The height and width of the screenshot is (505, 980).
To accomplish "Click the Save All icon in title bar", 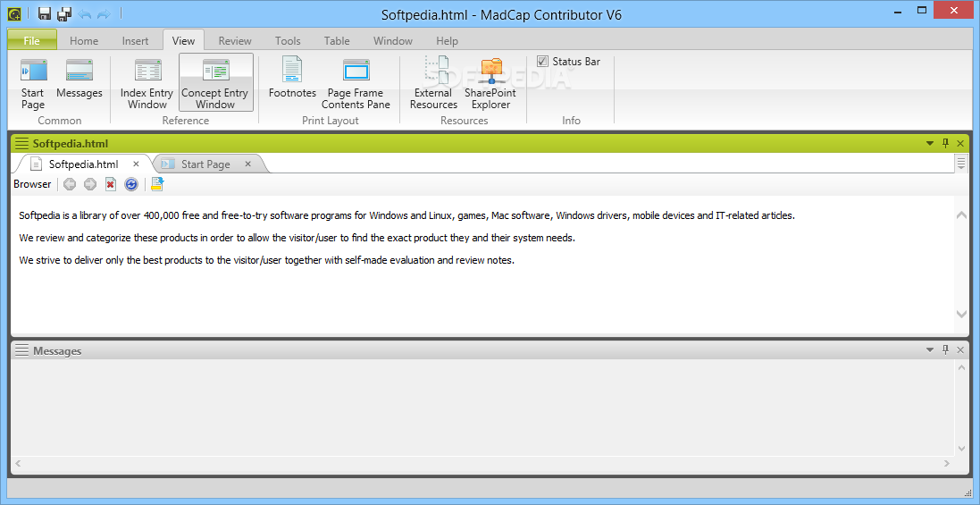I will tap(63, 13).
